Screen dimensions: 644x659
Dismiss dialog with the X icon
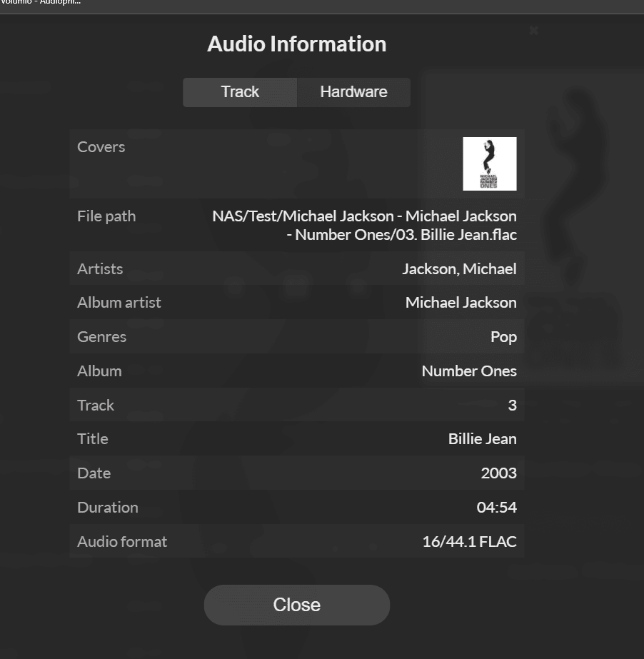coord(534,30)
